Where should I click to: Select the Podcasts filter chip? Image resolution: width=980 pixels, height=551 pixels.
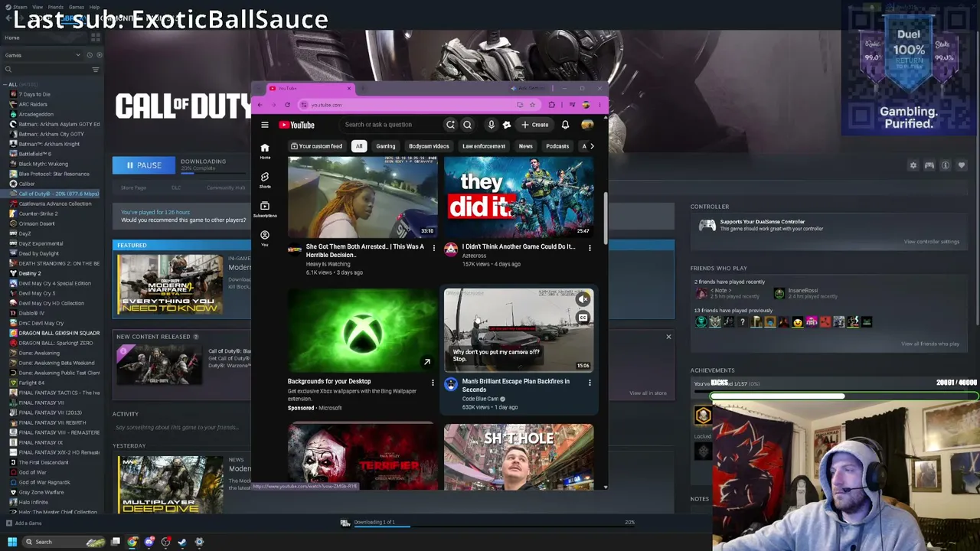click(x=557, y=146)
